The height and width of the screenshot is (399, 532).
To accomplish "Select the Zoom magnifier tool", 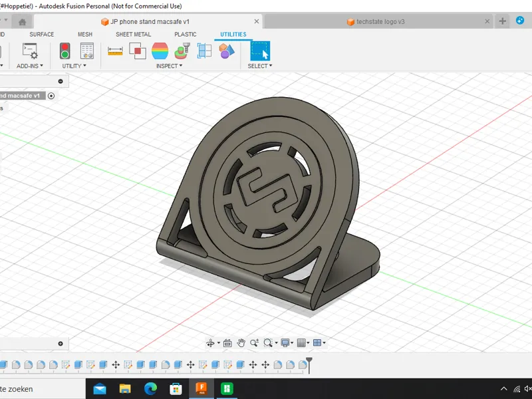I will tap(254, 343).
